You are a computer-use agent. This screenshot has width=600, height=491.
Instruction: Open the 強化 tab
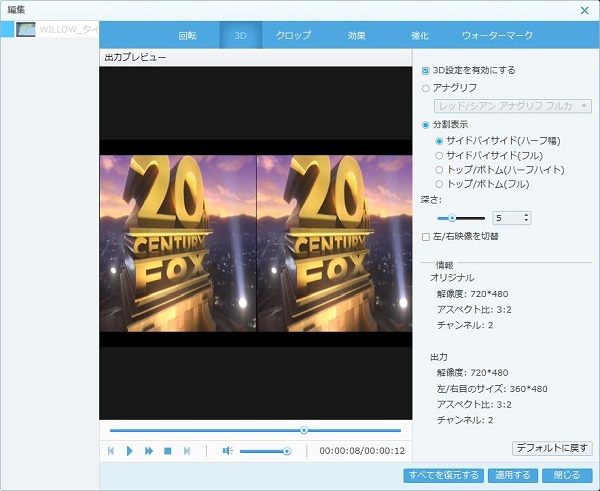(420, 36)
